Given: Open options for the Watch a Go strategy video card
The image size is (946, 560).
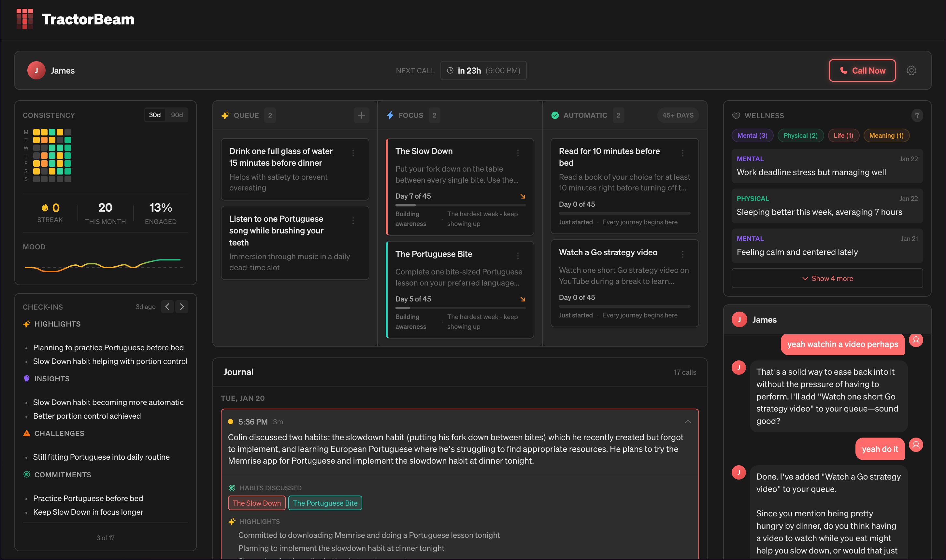Looking at the screenshot, I should click(x=682, y=254).
